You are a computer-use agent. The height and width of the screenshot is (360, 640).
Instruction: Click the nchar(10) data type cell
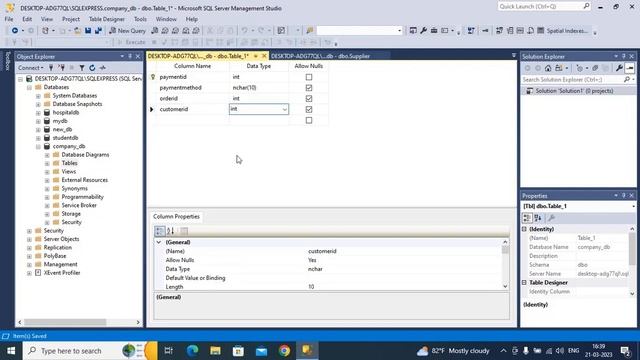coord(259,88)
